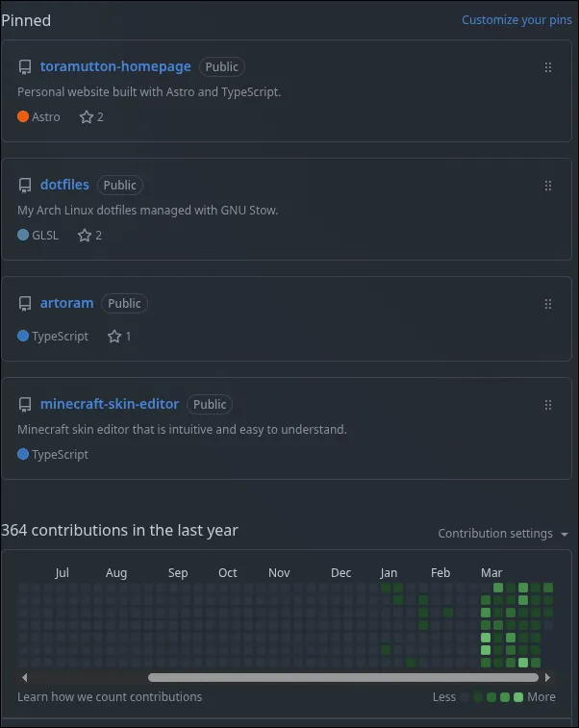Click Customize your pins link

click(x=516, y=20)
